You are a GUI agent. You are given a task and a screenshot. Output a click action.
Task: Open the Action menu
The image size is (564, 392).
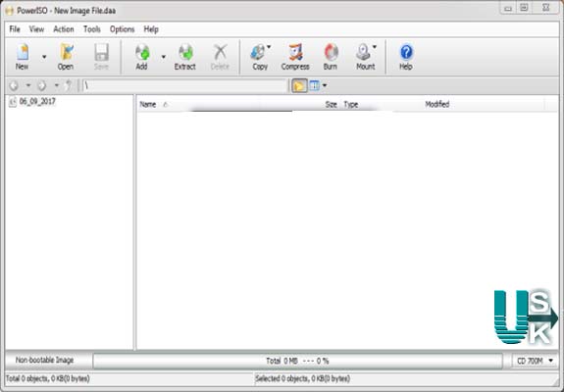64,29
